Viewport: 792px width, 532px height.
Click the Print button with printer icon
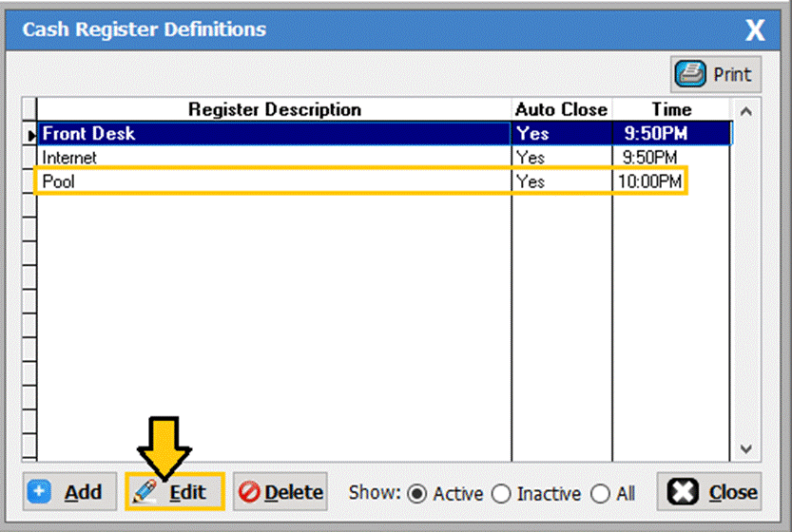pos(716,74)
